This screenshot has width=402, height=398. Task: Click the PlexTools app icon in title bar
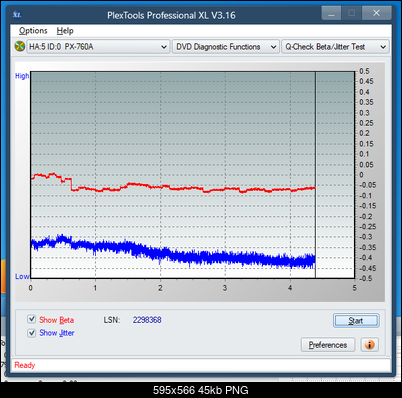[17, 15]
